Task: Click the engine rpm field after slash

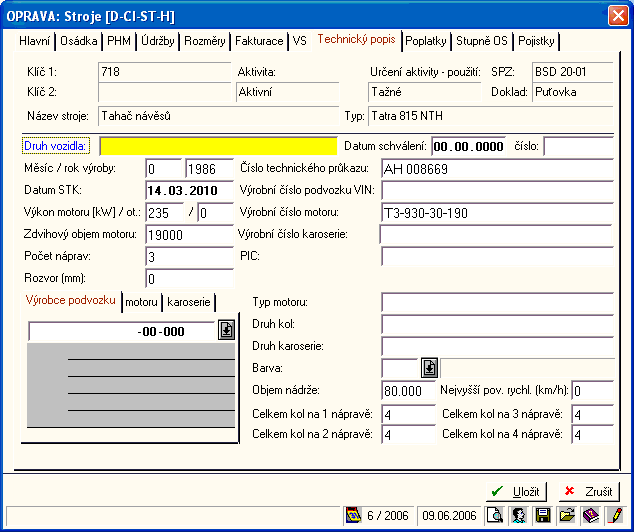Action: click(215, 213)
